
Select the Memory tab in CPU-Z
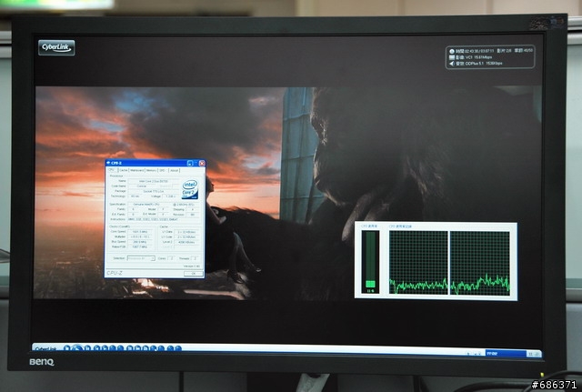151,170
